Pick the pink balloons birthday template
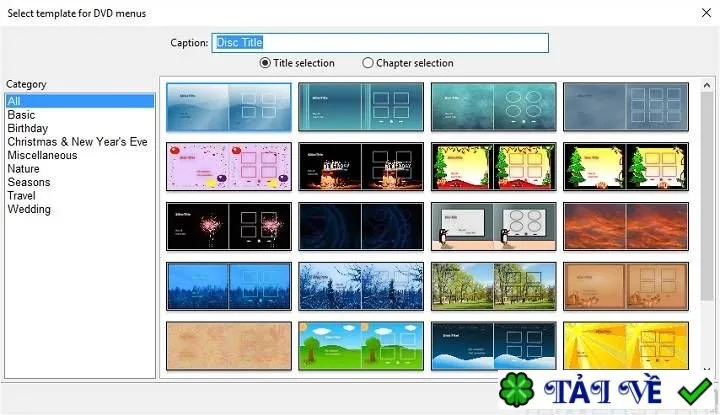 click(x=229, y=167)
